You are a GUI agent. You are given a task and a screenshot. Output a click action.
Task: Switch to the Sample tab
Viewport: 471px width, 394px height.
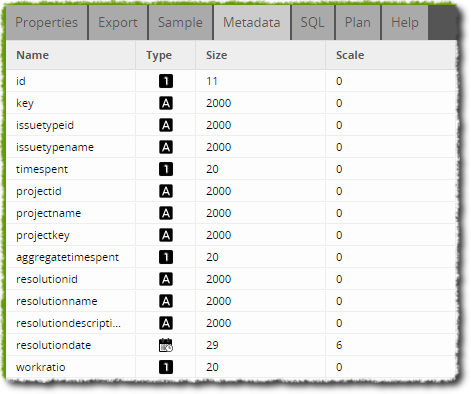(x=180, y=23)
